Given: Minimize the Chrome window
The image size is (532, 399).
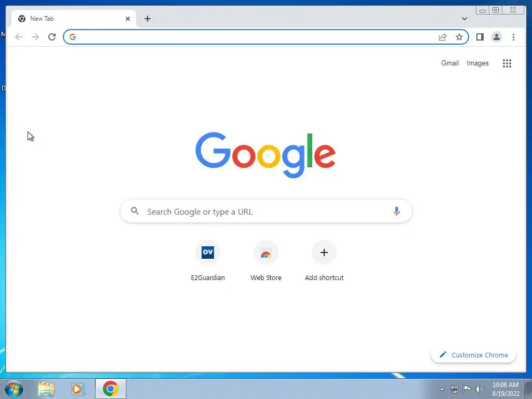Looking at the screenshot, I should point(483,10).
